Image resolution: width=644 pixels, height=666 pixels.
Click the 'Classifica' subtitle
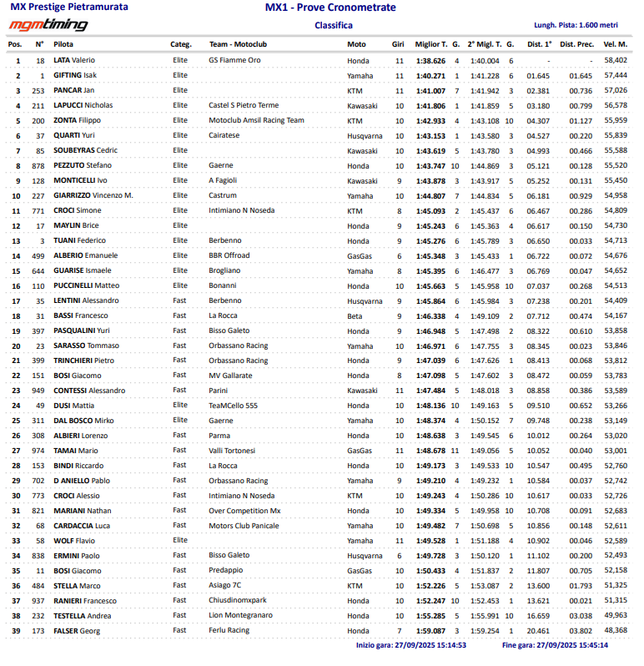coord(334,25)
